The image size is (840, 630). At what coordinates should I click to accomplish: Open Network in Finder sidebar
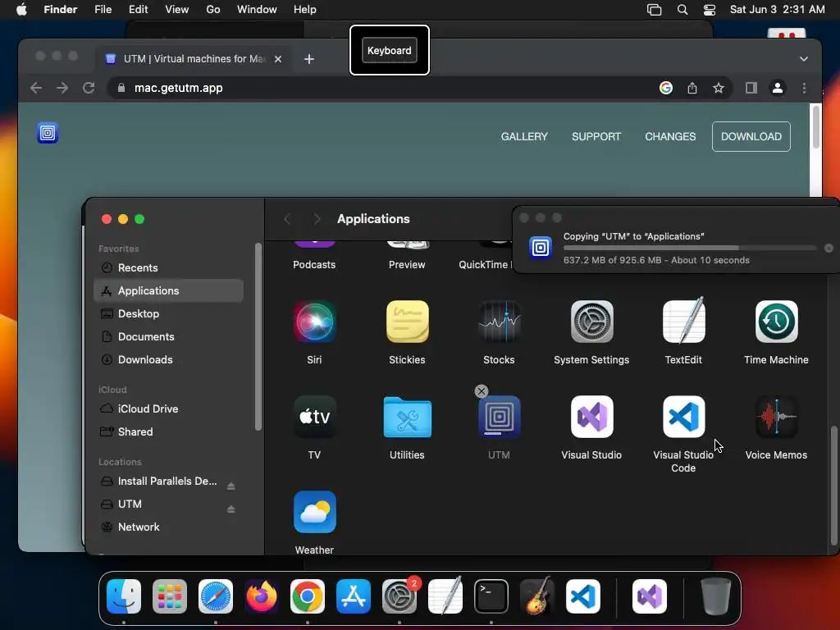point(168,527)
